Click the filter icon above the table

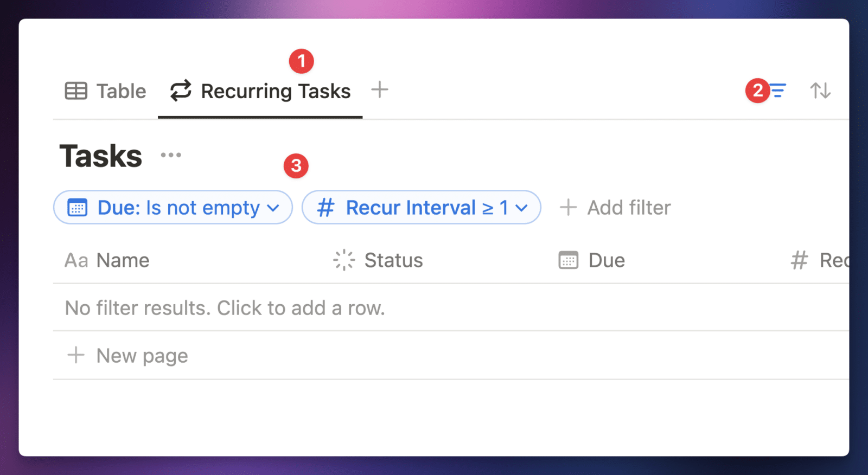click(x=778, y=91)
